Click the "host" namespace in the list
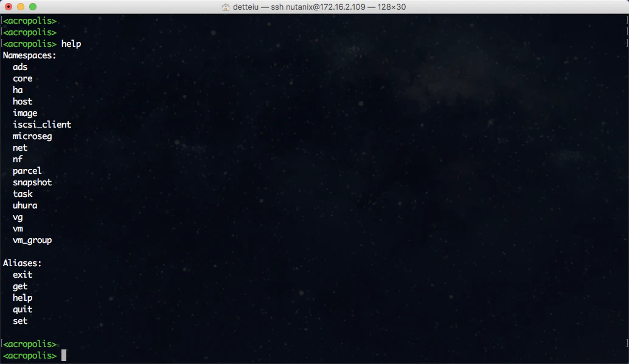 click(x=23, y=101)
